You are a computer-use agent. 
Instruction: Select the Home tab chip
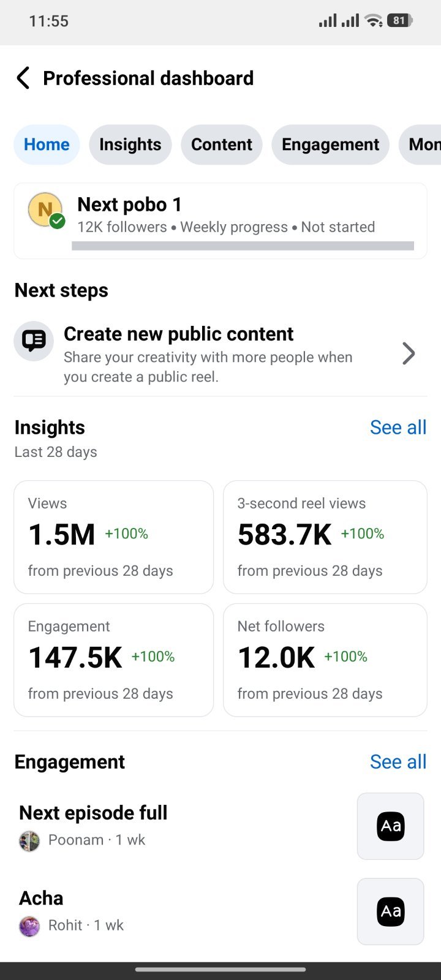click(x=47, y=145)
